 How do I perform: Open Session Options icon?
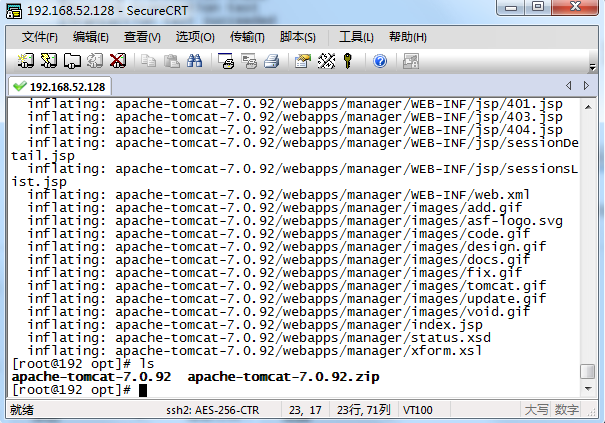[x=303, y=61]
